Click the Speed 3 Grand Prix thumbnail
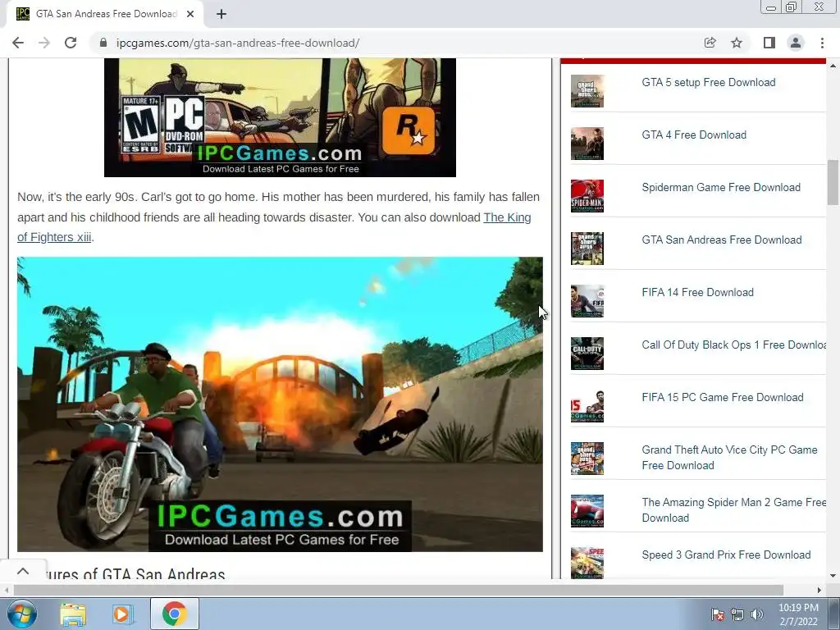Screen dimensions: 840x630 pos(587,563)
